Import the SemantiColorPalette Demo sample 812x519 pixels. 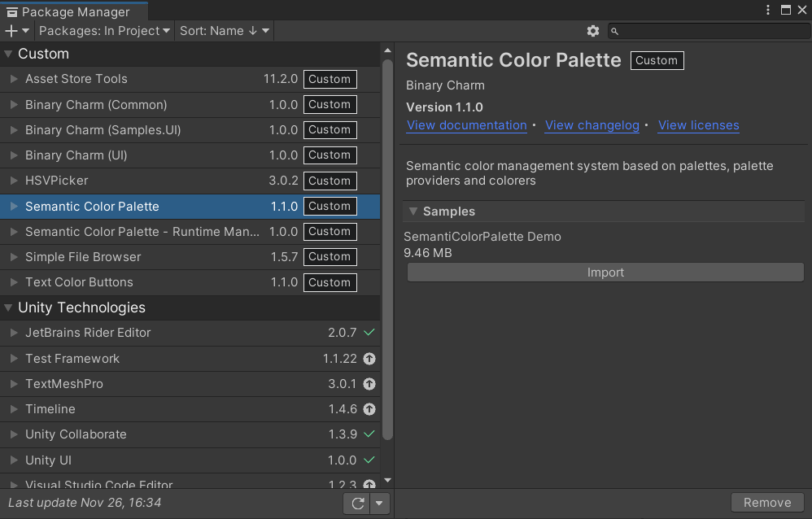(x=605, y=273)
